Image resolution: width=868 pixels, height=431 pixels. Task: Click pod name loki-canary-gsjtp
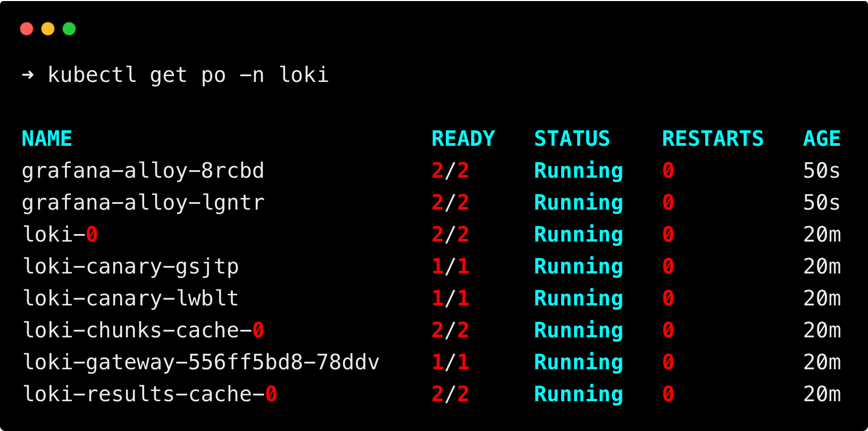[130, 267]
